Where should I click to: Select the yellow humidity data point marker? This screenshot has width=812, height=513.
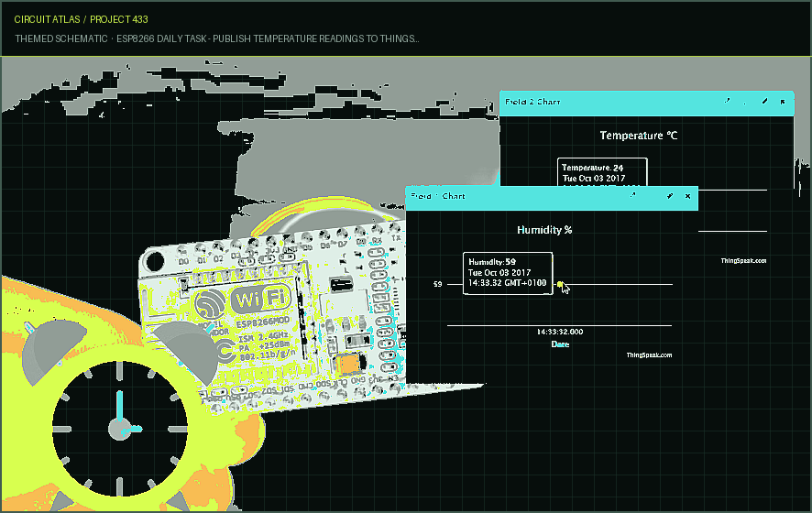(x=560, y=284)
